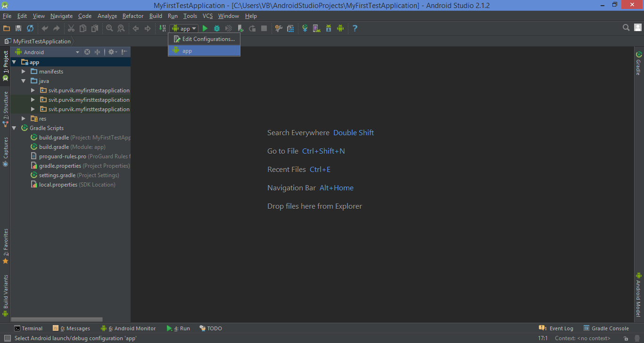Expand the res folder
Screen dimensions: 644x343
[24, 118]
